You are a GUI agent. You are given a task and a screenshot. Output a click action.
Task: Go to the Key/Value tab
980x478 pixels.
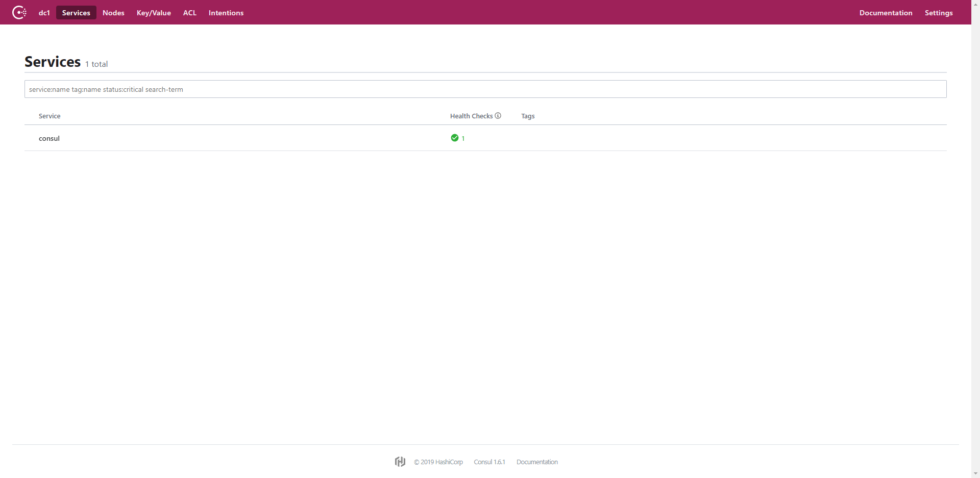154,13
